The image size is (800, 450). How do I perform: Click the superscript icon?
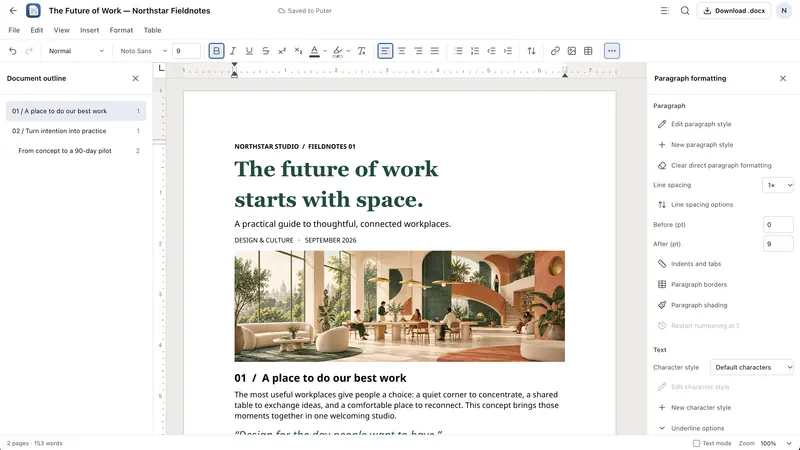[282, 51]
